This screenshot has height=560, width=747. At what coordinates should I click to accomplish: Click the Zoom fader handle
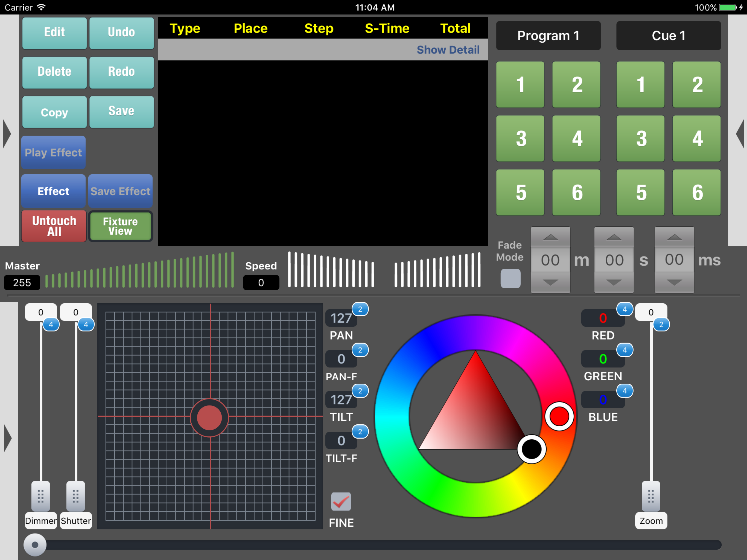[651, 496]
